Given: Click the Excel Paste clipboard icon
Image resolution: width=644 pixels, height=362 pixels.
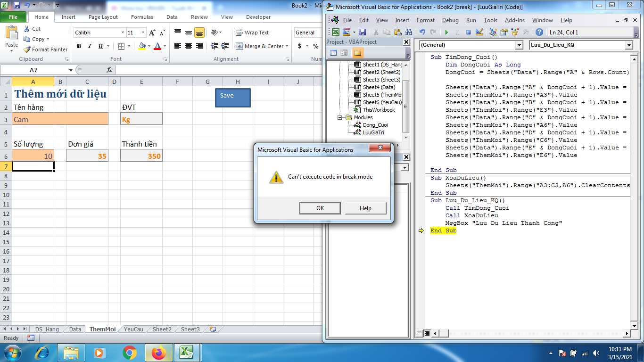Looking at the screenshot, I should tap(11, 33).
